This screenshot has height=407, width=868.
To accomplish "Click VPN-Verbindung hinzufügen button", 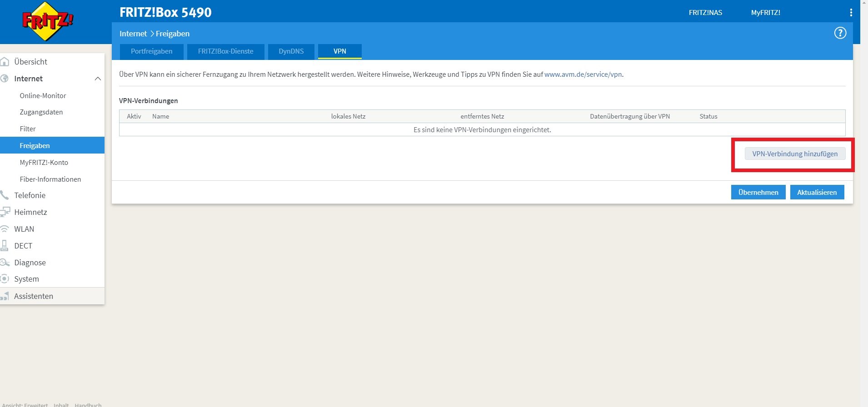I will pyautogui.click(x=795, y=154).
